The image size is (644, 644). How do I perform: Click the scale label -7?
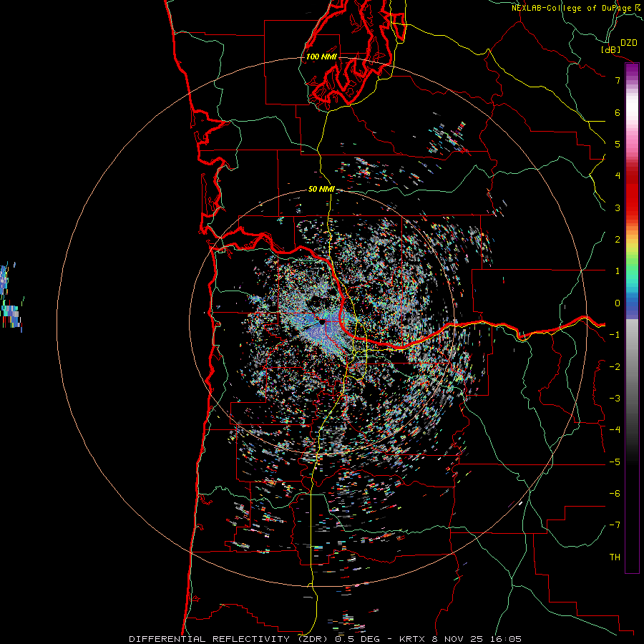pyautogui.click(x=615, y=525)
